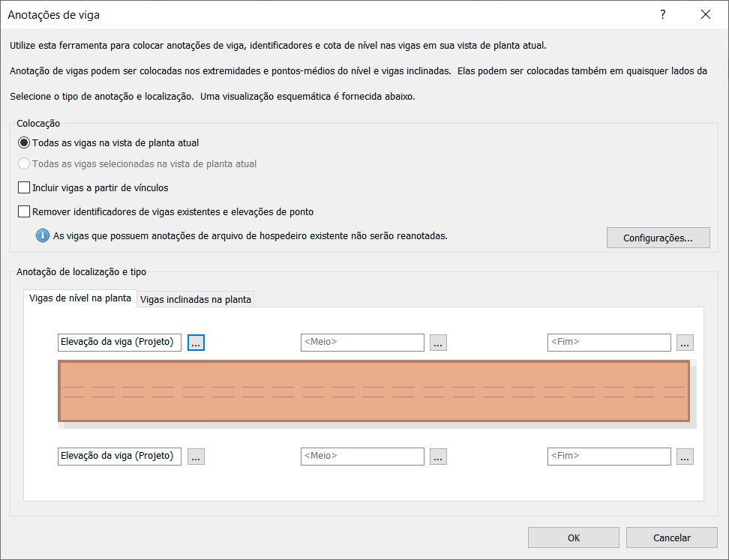Image resolution: width=729 pixels, height=560 pixels.
Task: Close the Anotações de viga dialog
Action: (705, 14)
